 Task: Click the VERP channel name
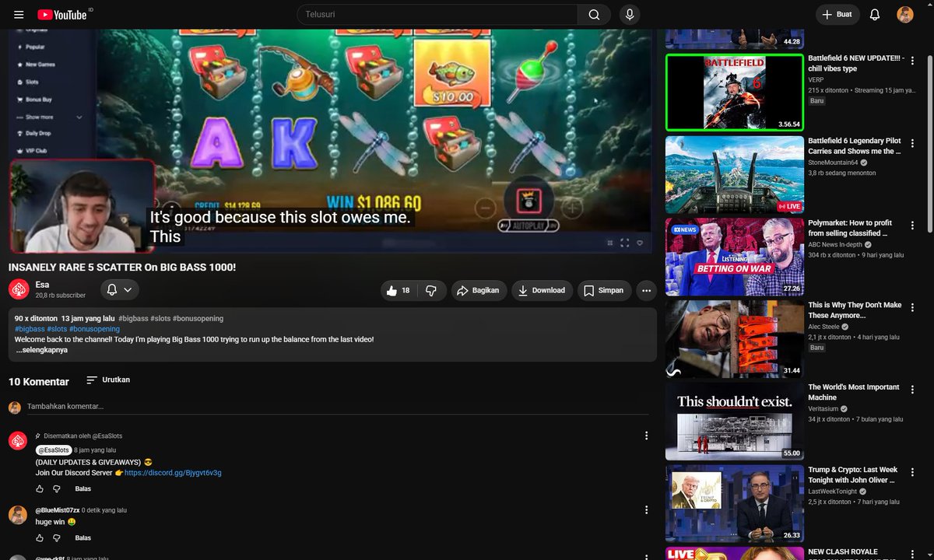(816, 79)
